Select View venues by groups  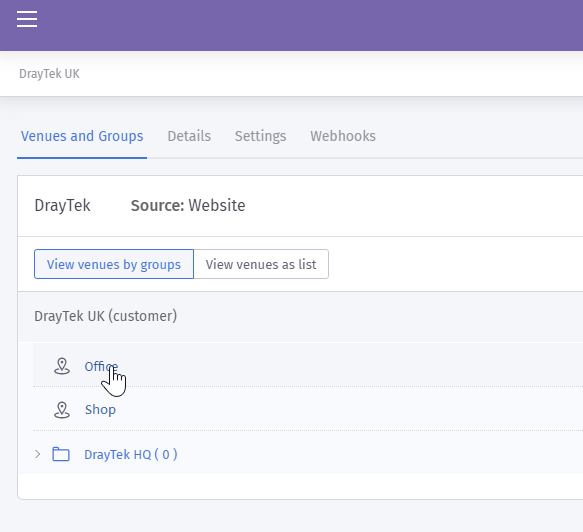[114, 264]
